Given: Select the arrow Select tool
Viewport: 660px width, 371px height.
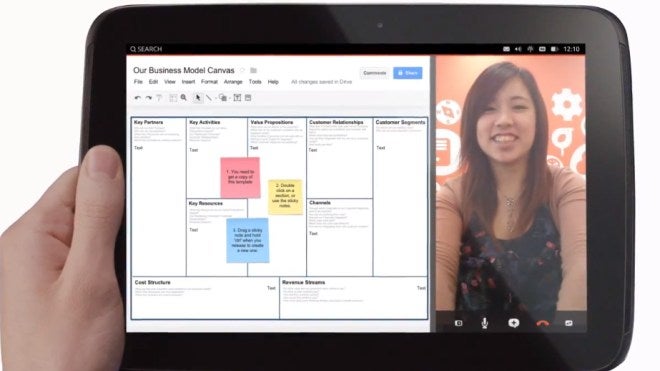Looking at the screenshot, I should (x=198, y=98).
